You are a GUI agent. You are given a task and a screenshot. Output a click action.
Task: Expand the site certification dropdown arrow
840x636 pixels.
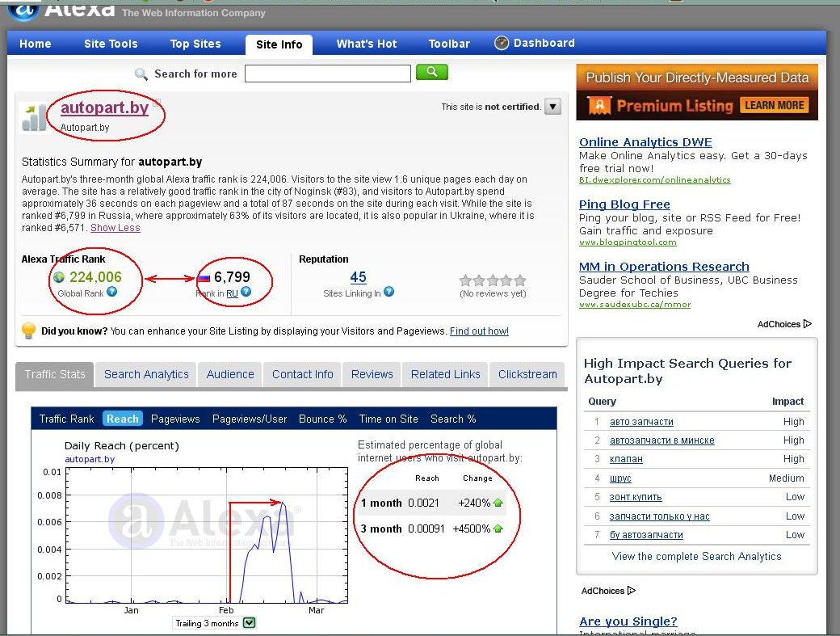[552, 107]
